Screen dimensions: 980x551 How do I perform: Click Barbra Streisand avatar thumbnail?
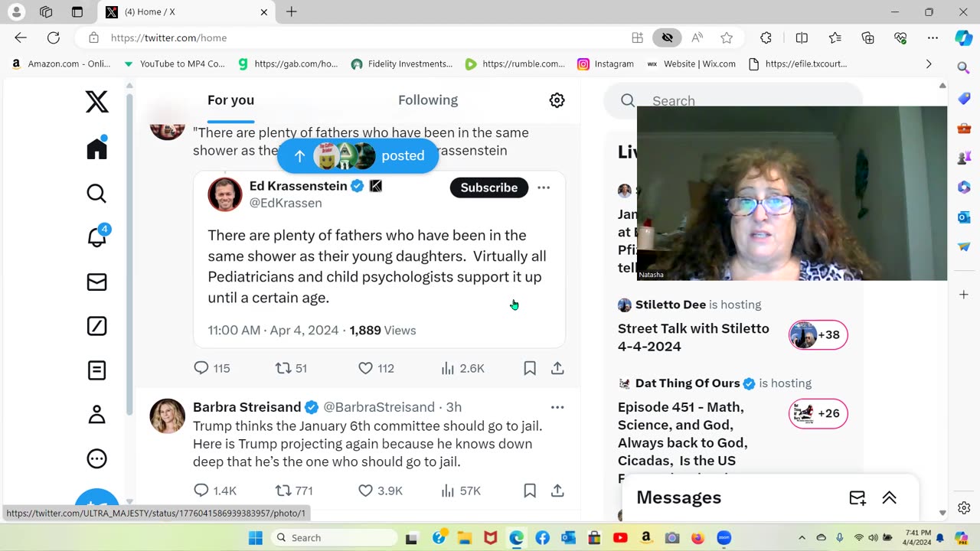(167, 416)
